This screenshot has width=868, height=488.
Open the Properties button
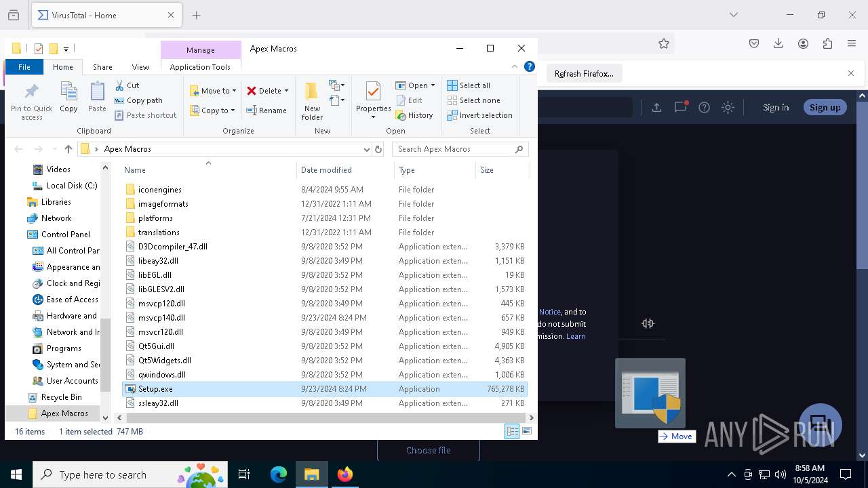[374, 100]
